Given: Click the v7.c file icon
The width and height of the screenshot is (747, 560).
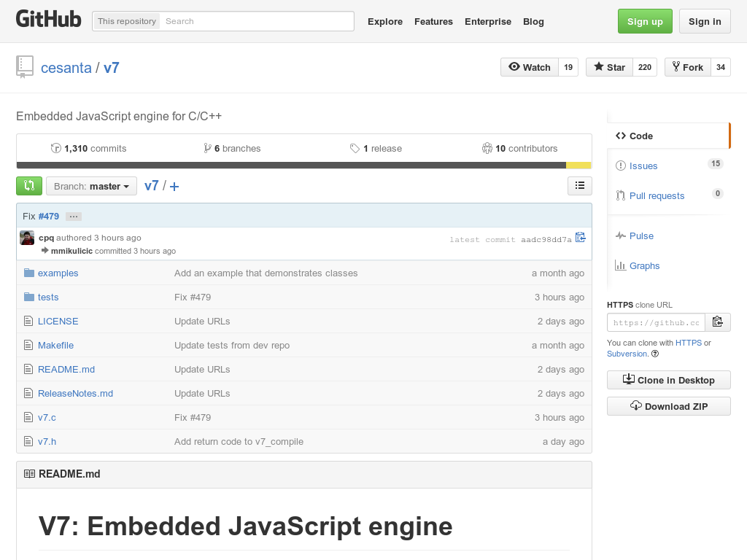Looking at the screenshot, I should pyautogui.click(x=28, y=418).
